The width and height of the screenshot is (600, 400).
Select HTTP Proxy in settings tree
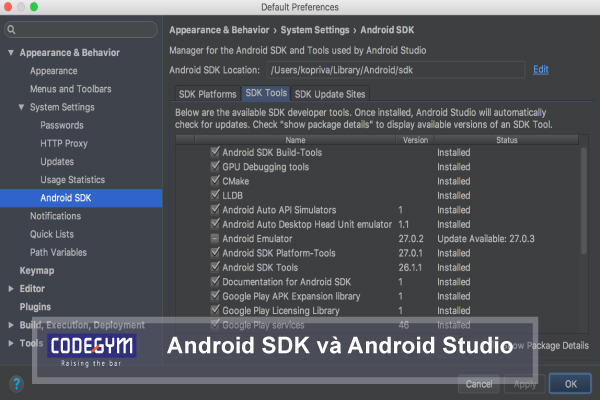point(64,143)
